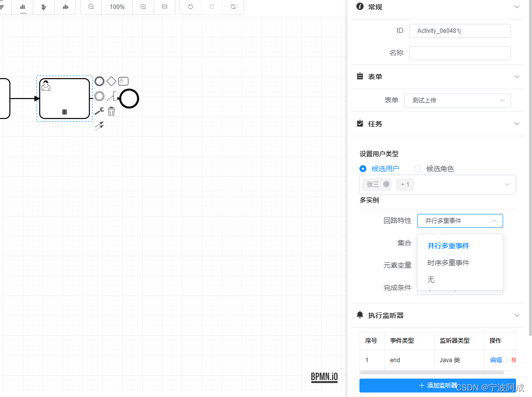Select the append intermediate event icon

coord(99,96)
